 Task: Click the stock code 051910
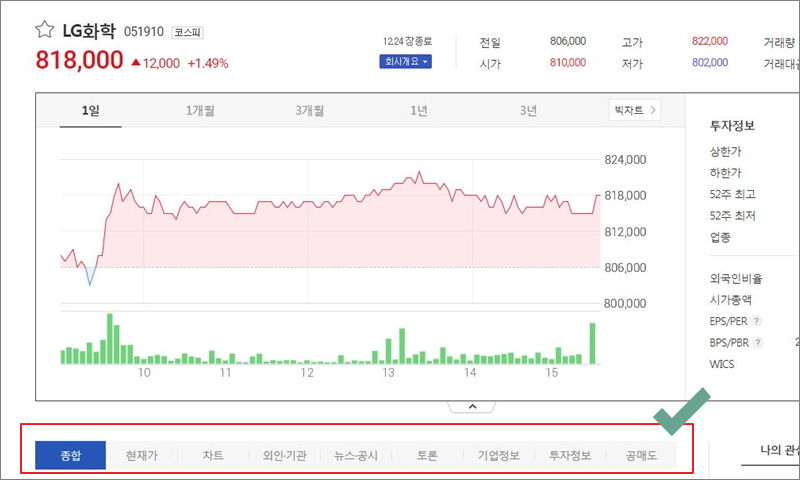[144, 32]
